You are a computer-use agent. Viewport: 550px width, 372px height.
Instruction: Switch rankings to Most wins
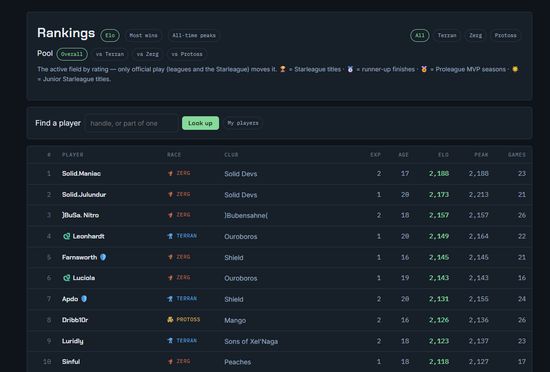pyautogui.click(x=143, y=35)
